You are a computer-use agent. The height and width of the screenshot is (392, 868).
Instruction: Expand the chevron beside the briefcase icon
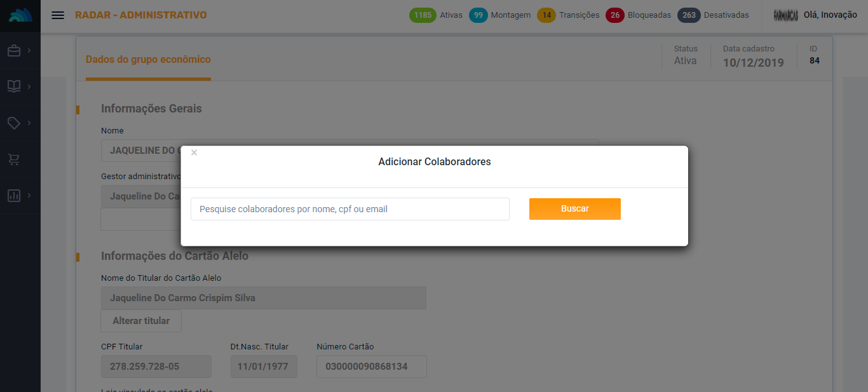(29, 51)
